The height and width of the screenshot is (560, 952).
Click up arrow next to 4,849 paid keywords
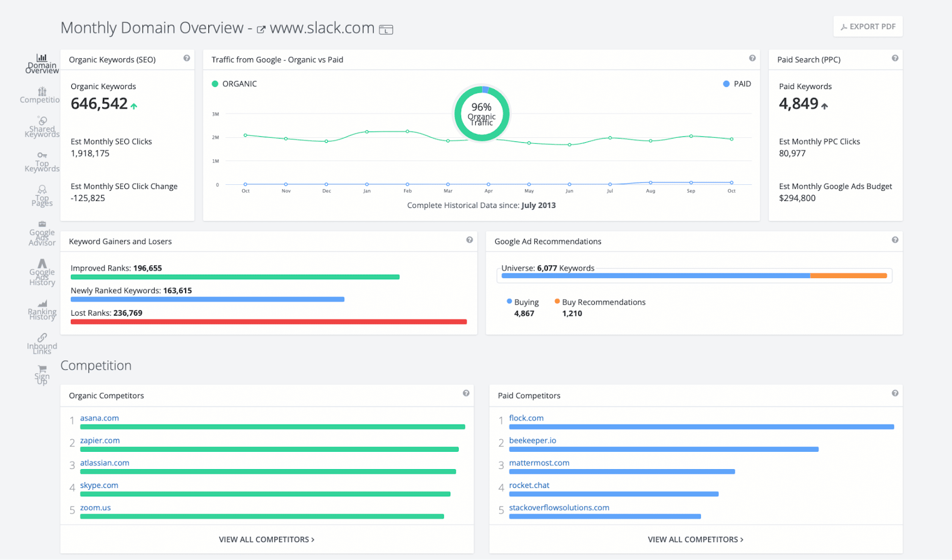(x=825, y=106)
